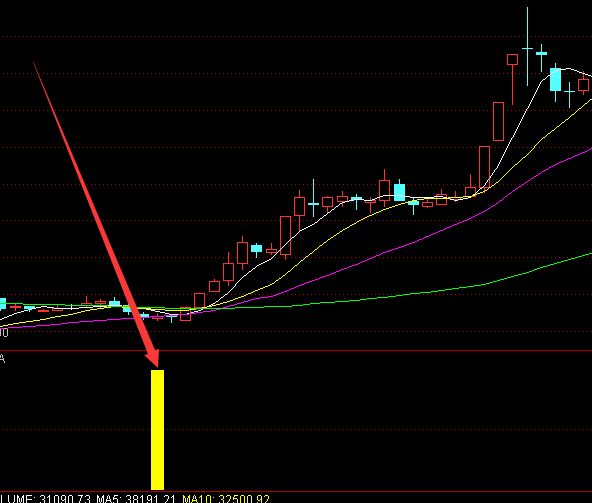Select the cyan candle at the far left edge

[3, 304]
